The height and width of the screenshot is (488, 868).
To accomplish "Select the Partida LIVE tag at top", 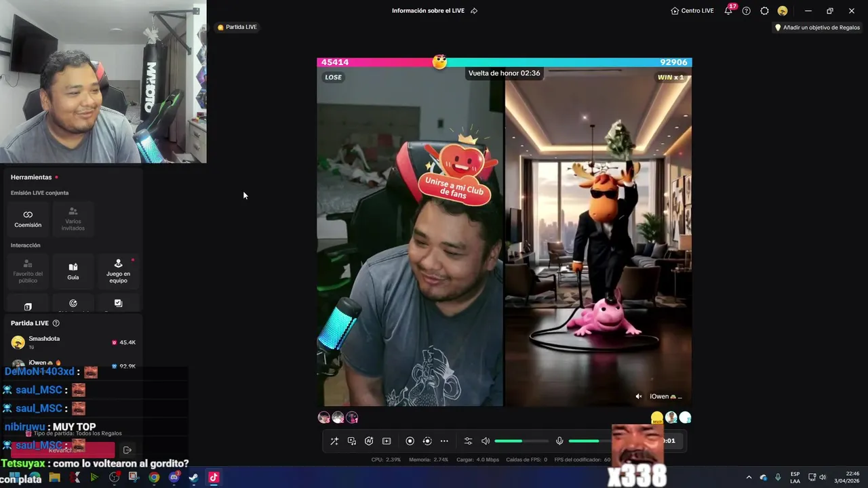I will tap(237, 27).
